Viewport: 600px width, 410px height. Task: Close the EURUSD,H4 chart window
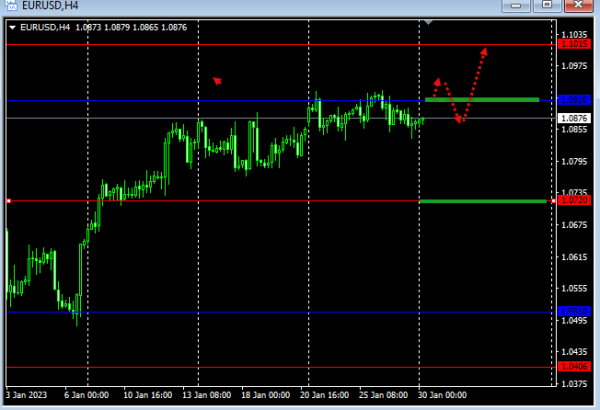[579, 6]
